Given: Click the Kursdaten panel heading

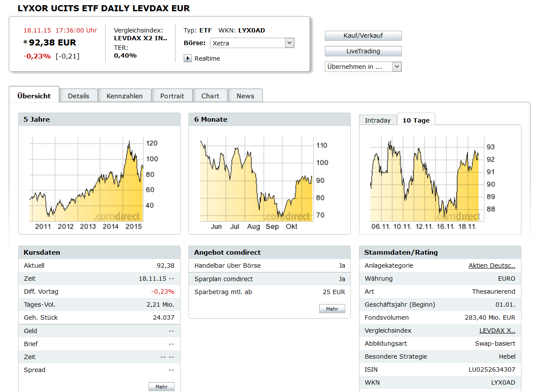Looking at the screenshot, I should tap(42, 253).
